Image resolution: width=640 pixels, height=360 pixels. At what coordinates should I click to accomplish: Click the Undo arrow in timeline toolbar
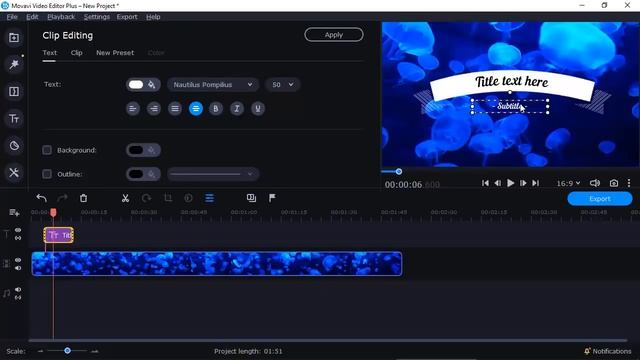[x=41, y=198]
